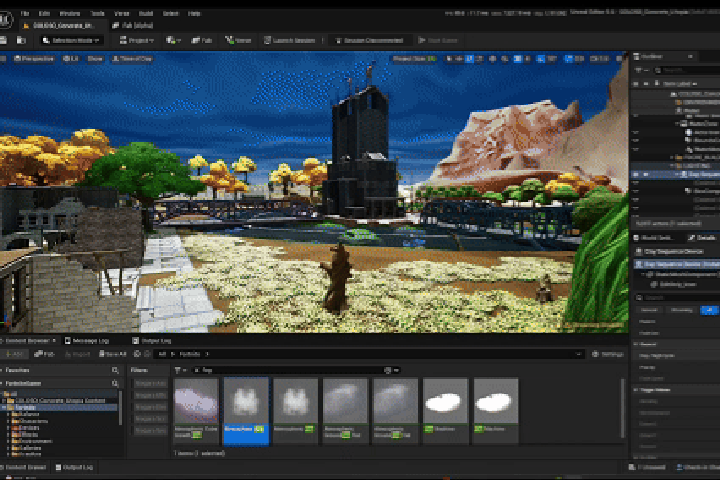This screenshot has width=720, height=480.
Task: Collapse the Fortnite folder in tree
Action: tap(4, 407)
